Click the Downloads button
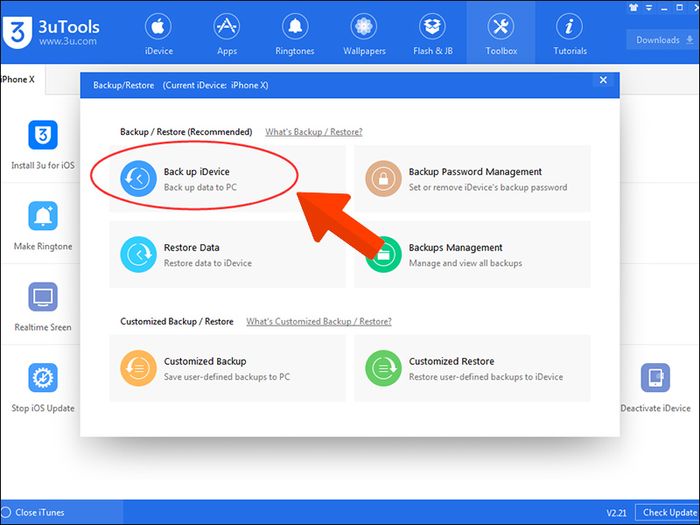Viewport: 700px width, 525px height. [x=664, y=40]
